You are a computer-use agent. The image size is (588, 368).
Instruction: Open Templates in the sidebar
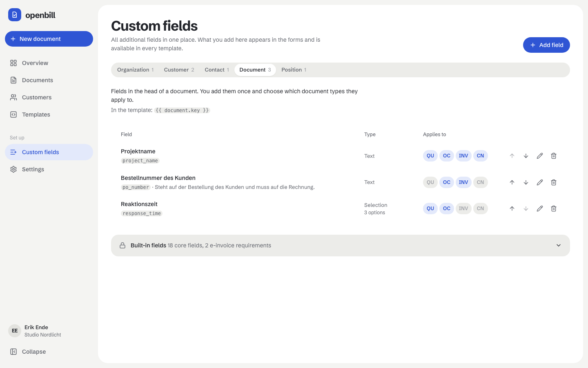49,114
